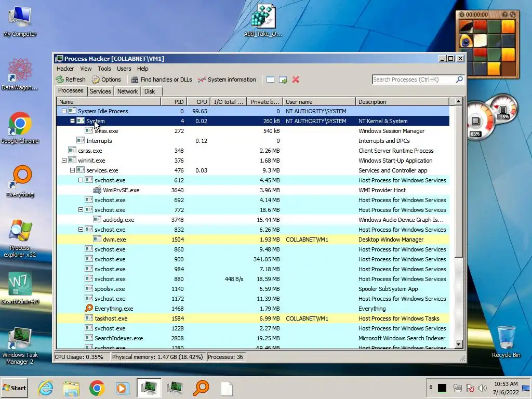Open the Hacker menu
Viewport: 532px width, 399px height.
click(x=65, y=69)
